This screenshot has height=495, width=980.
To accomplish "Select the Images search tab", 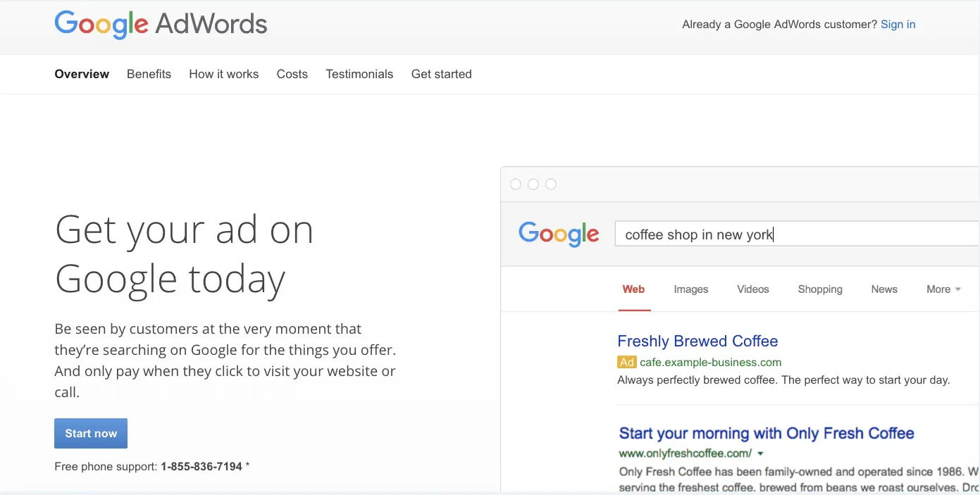I will (x=690, y=289).
